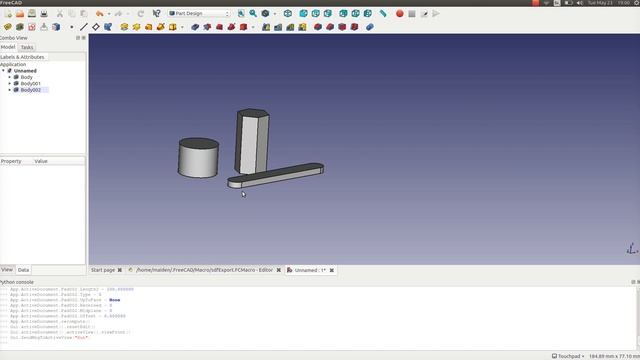Open the additive primitive dropdown arrow

[182, 27]
